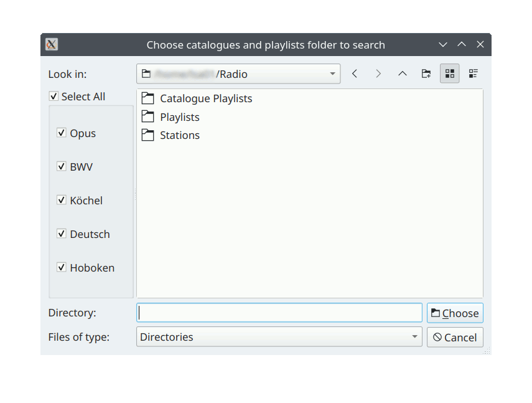Uncheck the Köchel catalogue checkbox
Viewport: 532px width, 403px height.
(61, 200)
